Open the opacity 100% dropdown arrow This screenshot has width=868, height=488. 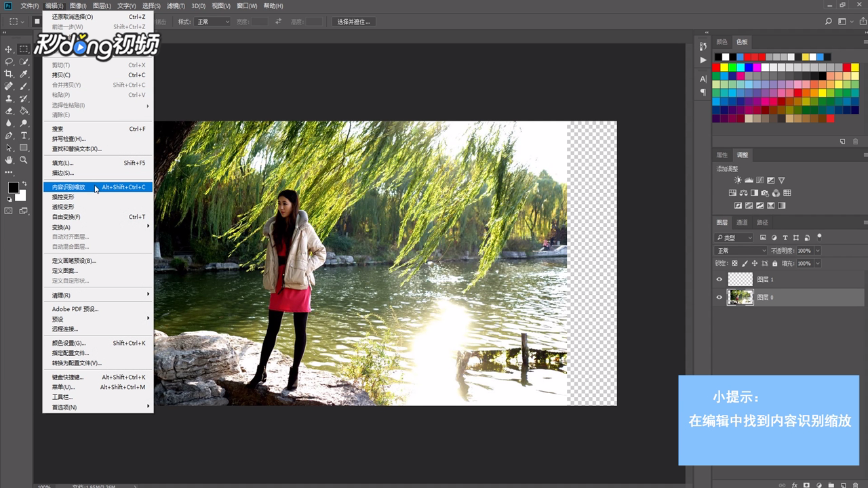[817, 251]
